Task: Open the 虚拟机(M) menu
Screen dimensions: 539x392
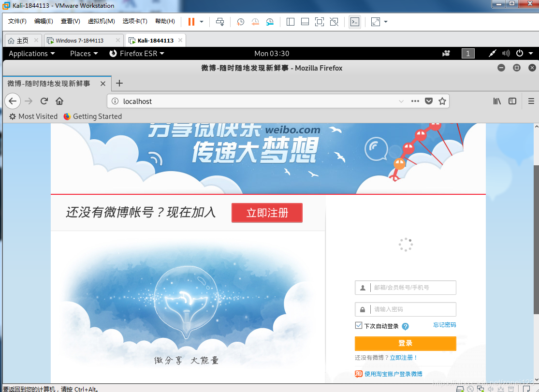Action: [102, 21]
